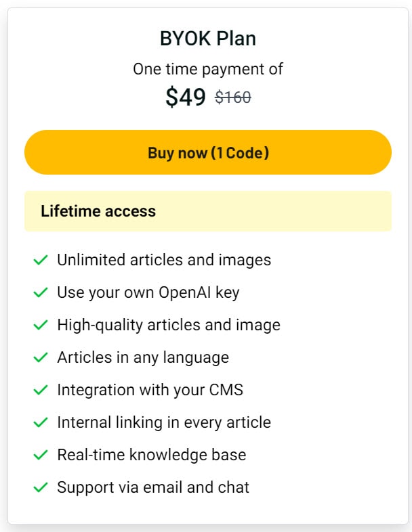Viewport: 412px width, 532px height.
Task: Click the One time payment of text
Action: pos(208,69)
